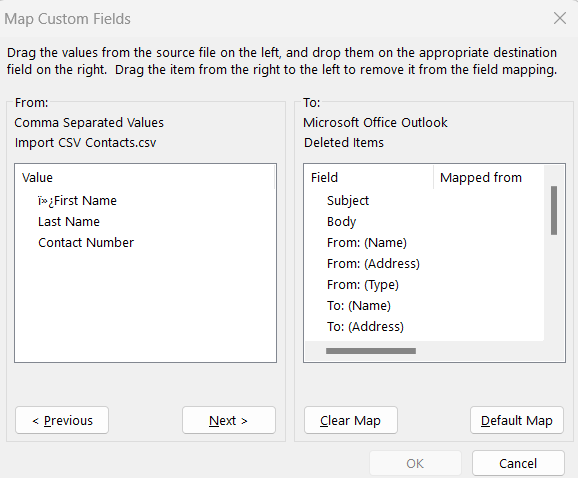
Task: Click the Clear Map button
Action: (351, 420)
